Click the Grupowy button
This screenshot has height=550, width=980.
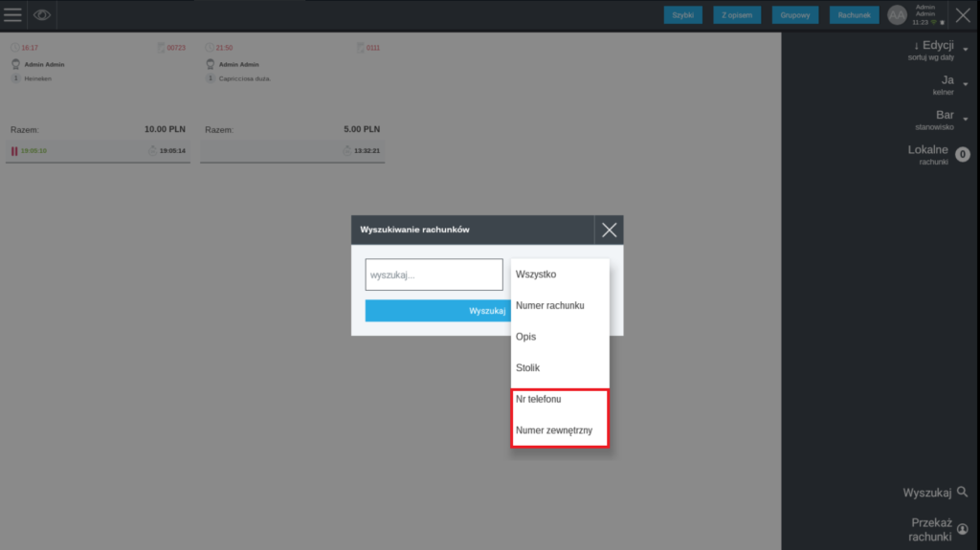[795, 15]
